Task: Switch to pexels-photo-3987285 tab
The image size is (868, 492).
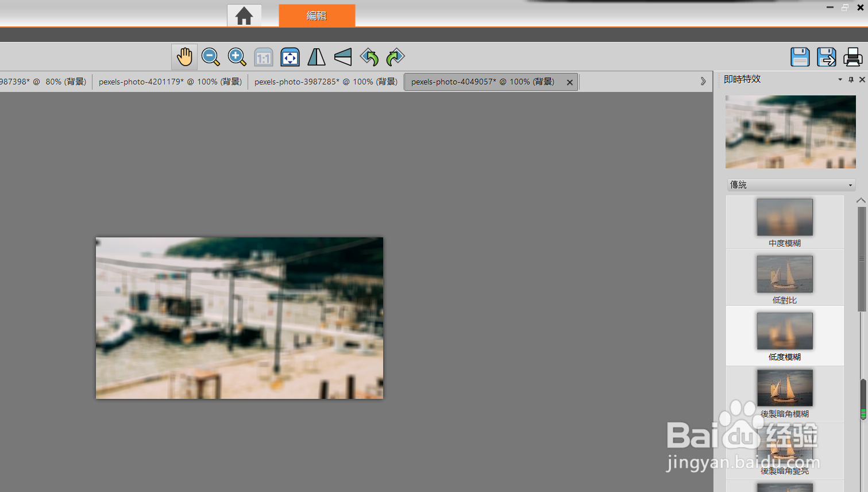Action: (x=326, y=82)
